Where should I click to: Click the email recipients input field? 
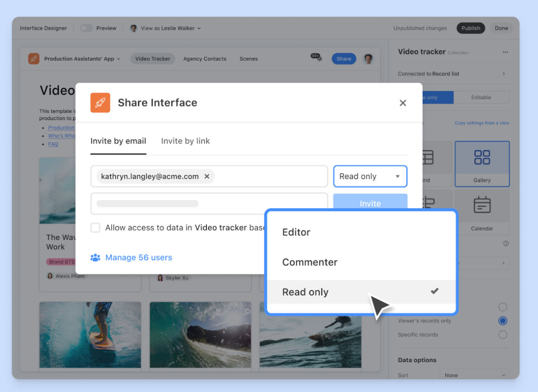tap(209, 176)
